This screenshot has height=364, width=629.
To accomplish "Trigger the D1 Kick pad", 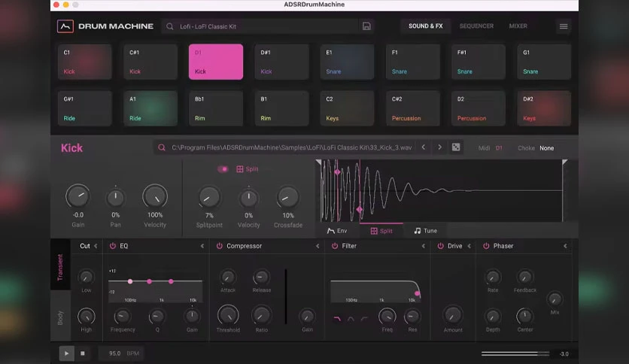I will pyautogui.click(x=216, y=62).
